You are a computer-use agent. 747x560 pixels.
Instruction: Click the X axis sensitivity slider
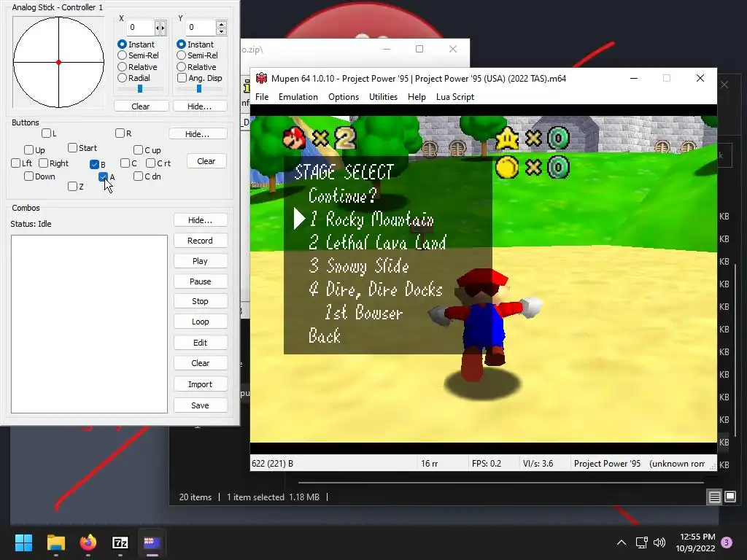pos(140,88)
